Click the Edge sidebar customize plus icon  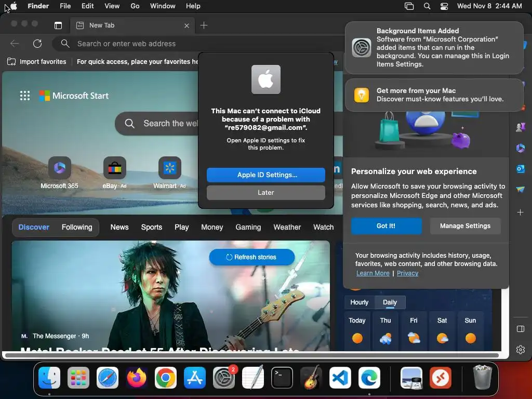pyautogui.click(x=521, y=212)
